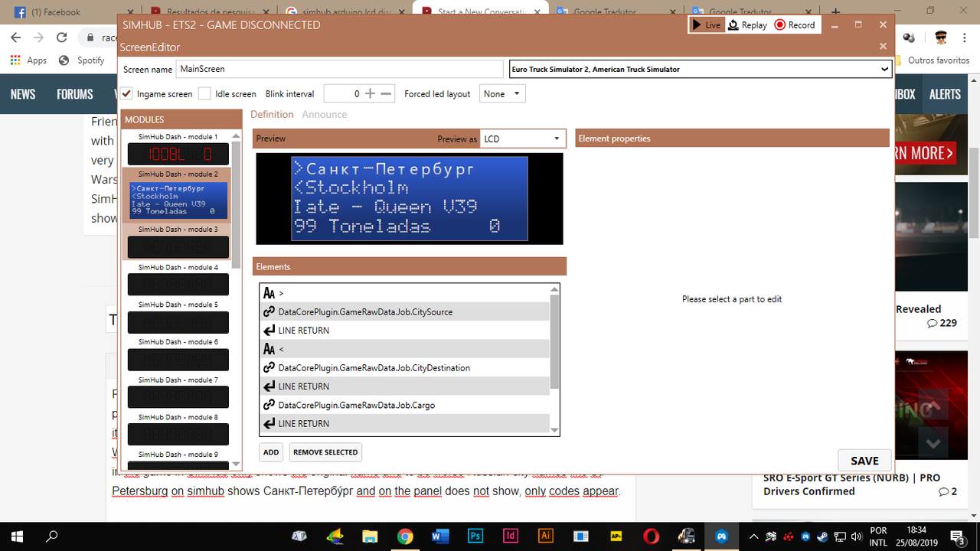Click browser back arrow

[x=15, y=37]
